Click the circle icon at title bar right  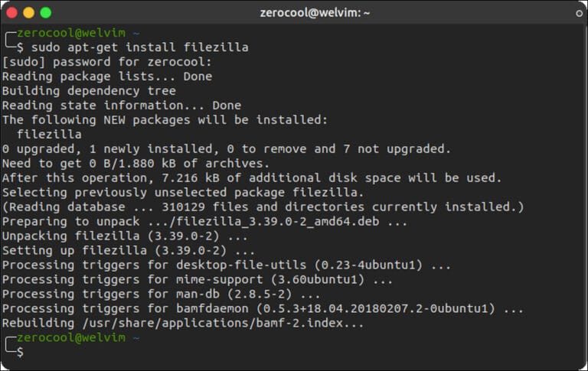(x=580, y=13)
